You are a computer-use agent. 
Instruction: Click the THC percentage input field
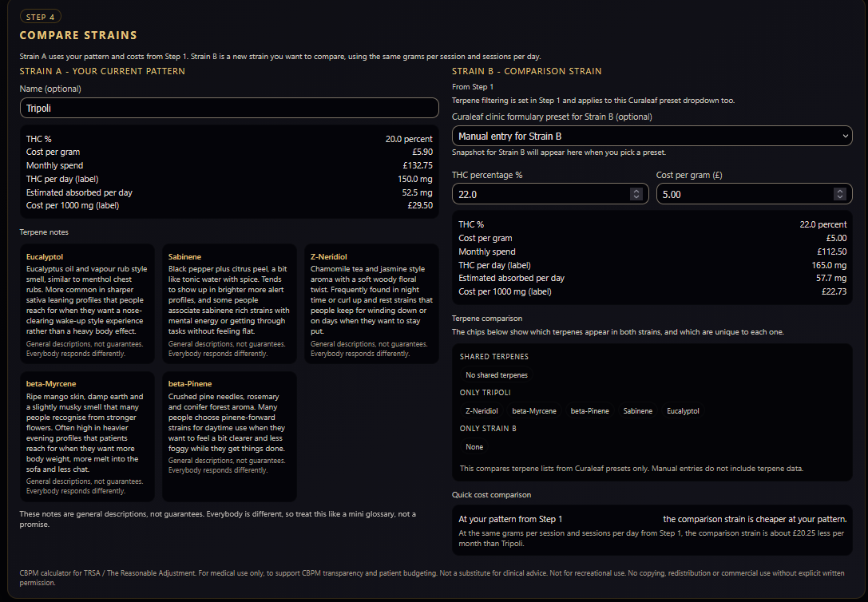pyautogui.click(x=550, y=194)
